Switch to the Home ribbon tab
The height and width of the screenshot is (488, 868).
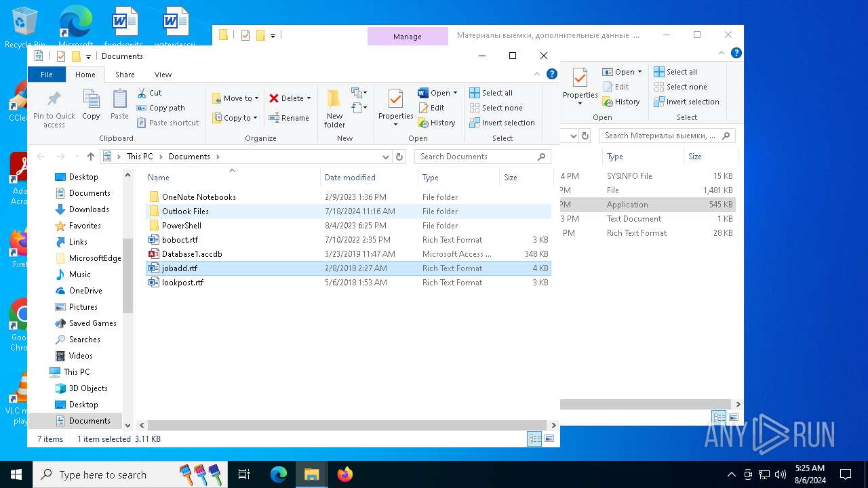coord(85,75)
